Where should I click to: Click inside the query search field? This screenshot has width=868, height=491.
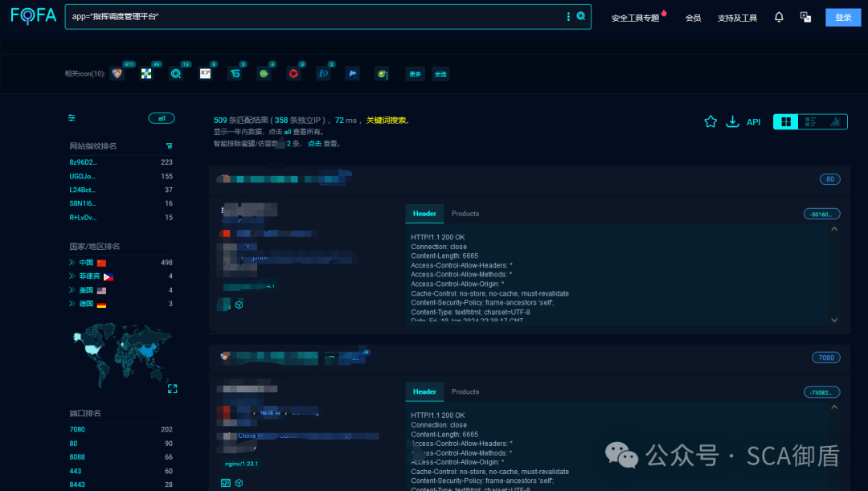tap(316, 17)
